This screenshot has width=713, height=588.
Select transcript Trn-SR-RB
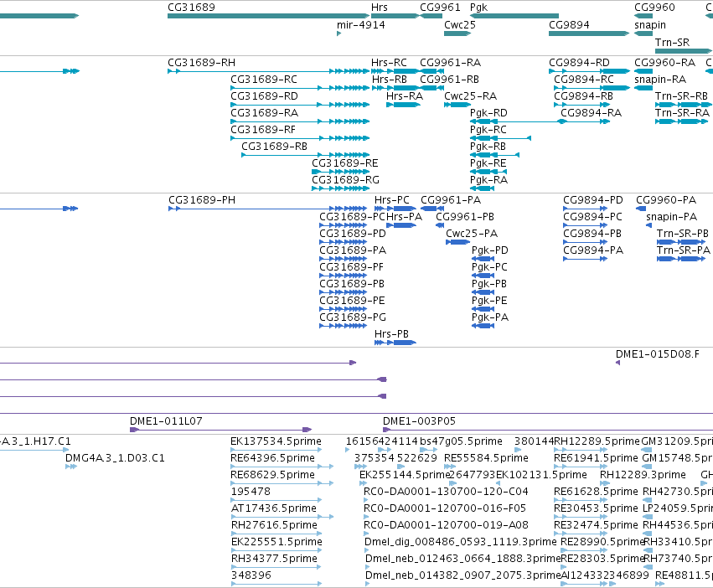coord(684,105)
